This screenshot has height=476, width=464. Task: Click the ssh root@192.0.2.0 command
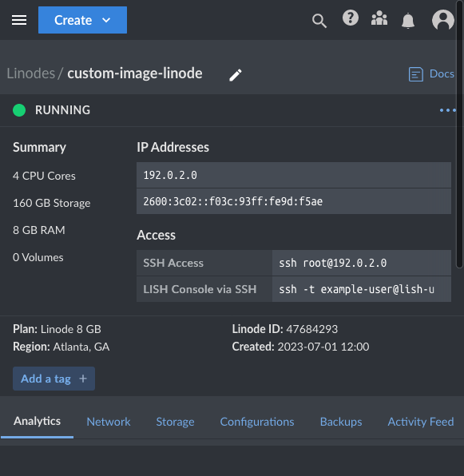point(362,263)
